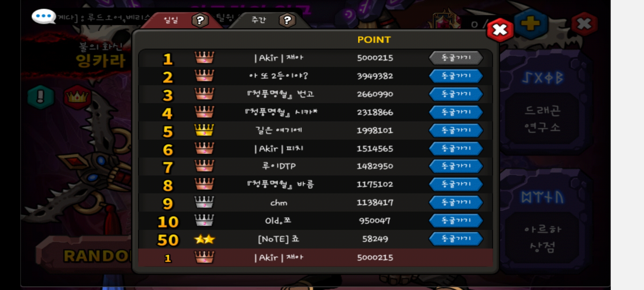Open the 아르하 상점 shop panel
Viewport: 644px width, 290px height.
tap(542, 238)
